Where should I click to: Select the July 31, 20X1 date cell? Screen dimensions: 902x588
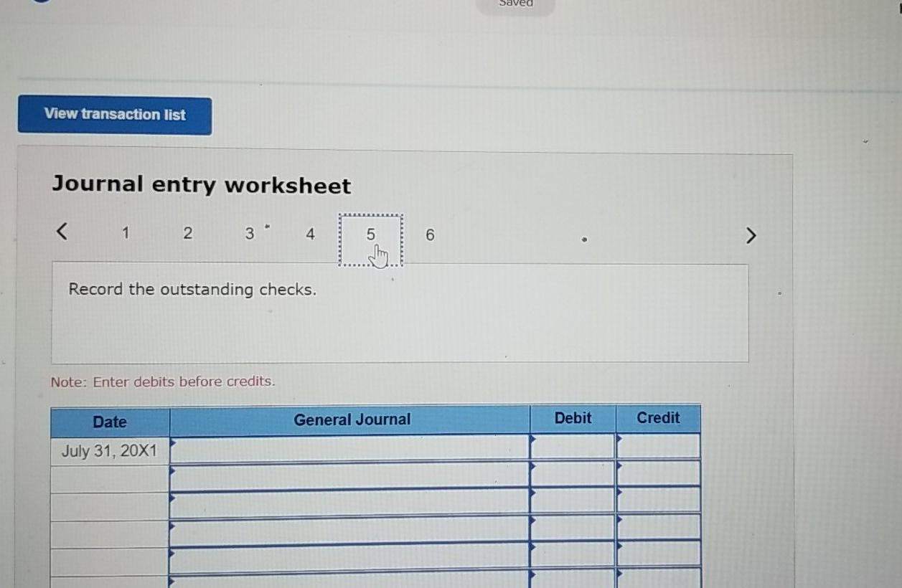point(110,452)
